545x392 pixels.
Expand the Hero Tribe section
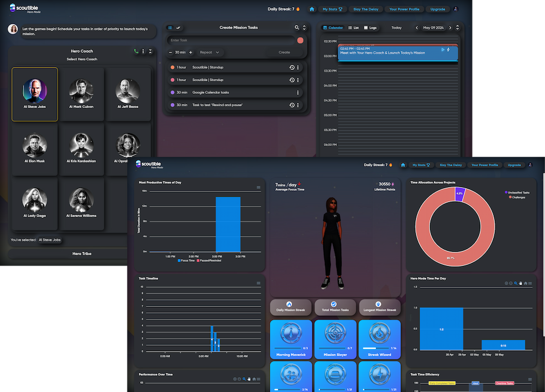pos(82,254)
